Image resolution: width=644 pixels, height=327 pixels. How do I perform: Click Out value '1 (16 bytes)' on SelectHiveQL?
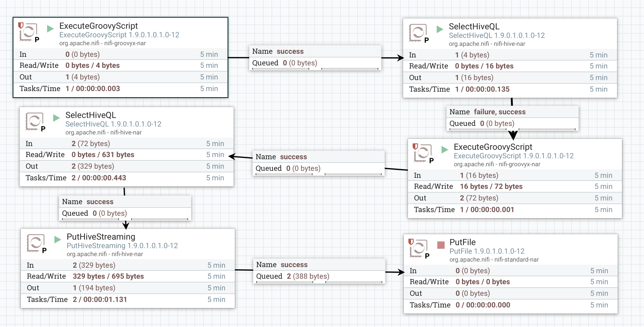point(474,78)
